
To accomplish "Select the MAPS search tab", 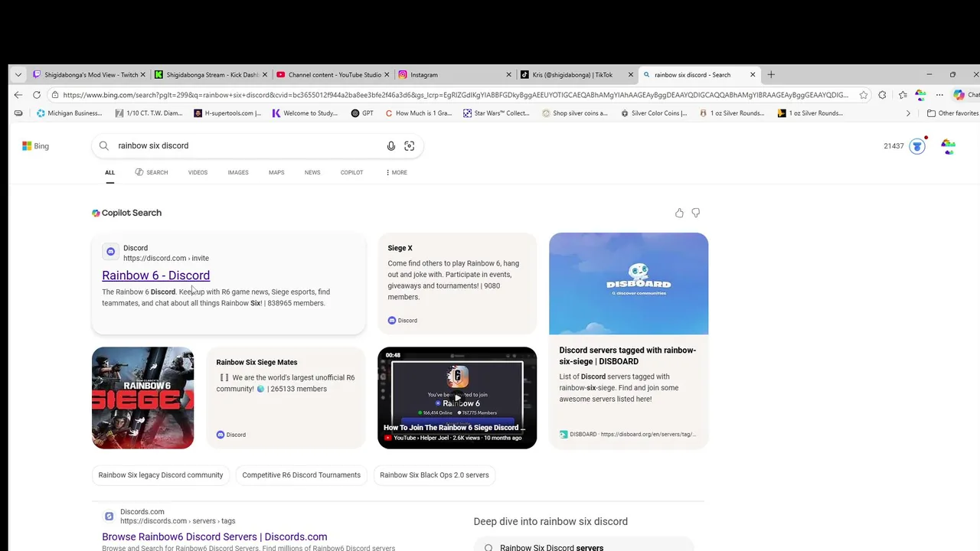I will point(276,172).
